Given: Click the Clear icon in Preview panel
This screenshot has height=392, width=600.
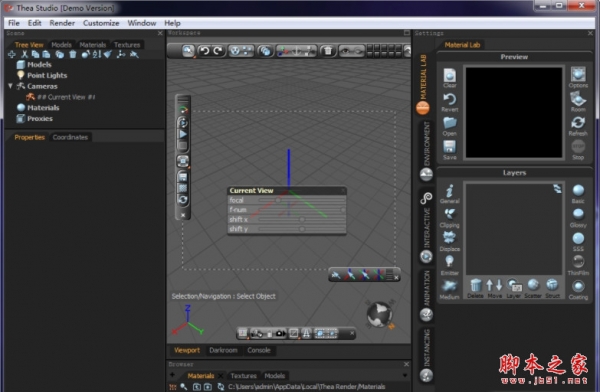Looking at the screenshot, I should click(450, 78).
